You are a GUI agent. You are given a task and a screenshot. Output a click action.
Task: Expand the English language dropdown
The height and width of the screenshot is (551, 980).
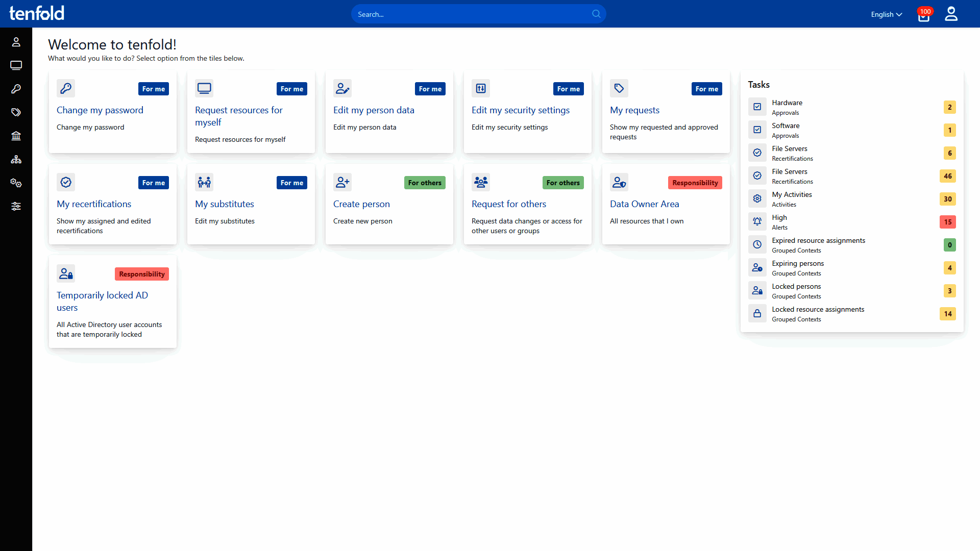887,14
